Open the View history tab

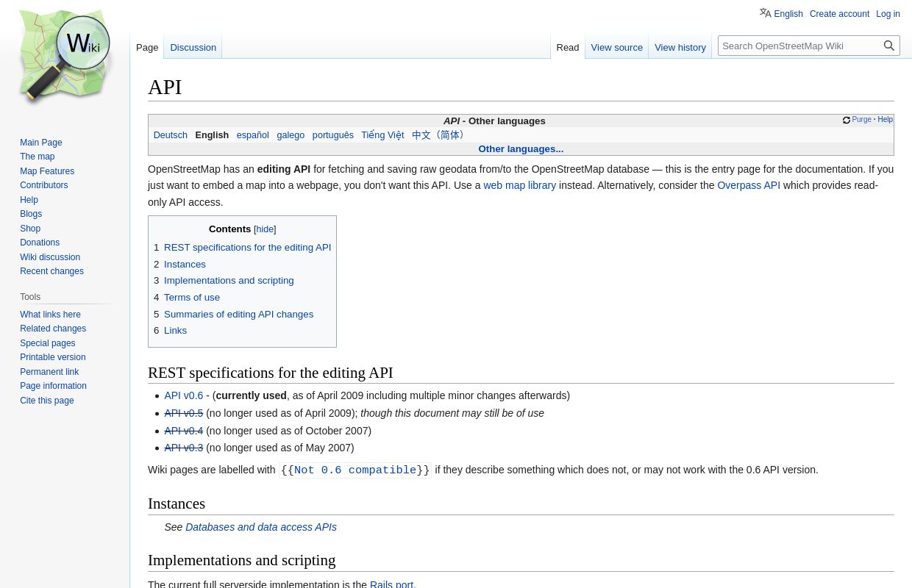coord(680,47)
